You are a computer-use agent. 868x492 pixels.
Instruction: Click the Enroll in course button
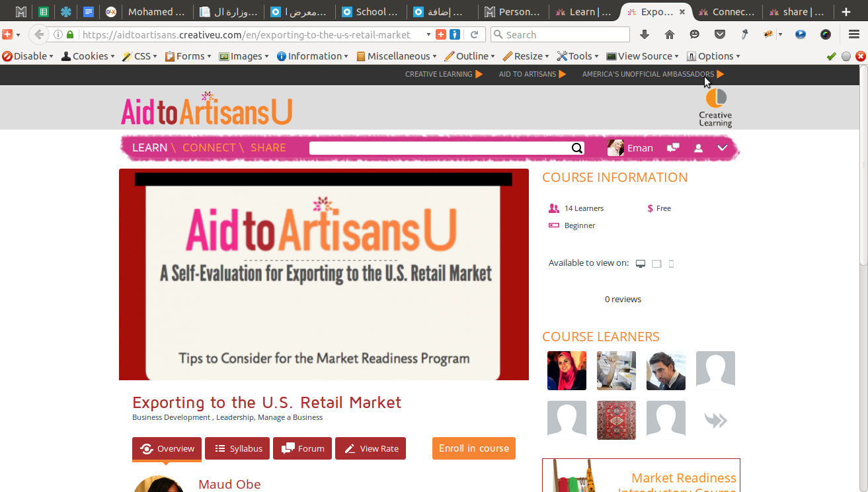474,448
